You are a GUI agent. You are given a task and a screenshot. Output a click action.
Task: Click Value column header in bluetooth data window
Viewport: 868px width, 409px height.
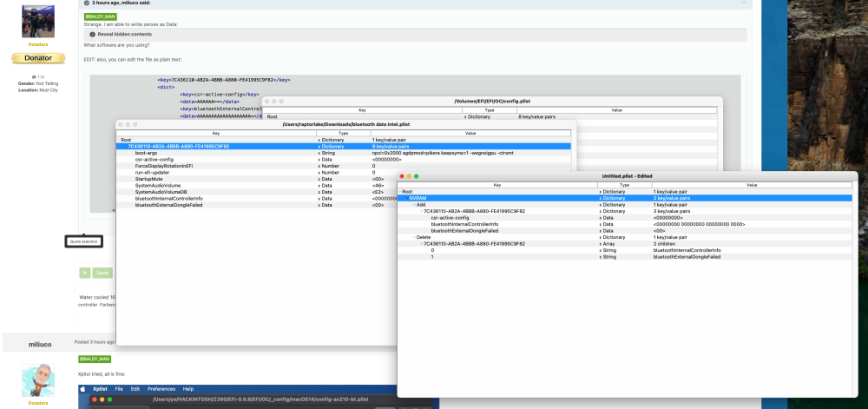[x=470, y=134]
